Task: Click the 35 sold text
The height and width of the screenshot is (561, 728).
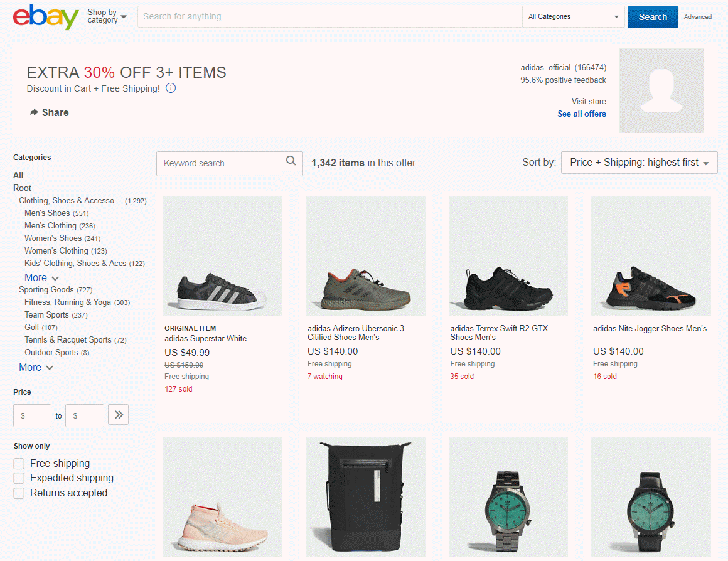Action: pyautogui.click(x=462, y=377)
